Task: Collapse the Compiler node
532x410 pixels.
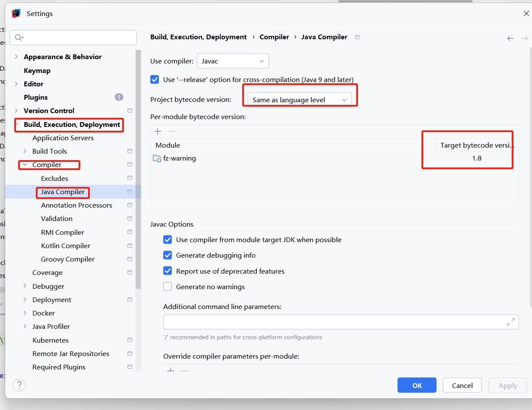Action: point(25,164)
